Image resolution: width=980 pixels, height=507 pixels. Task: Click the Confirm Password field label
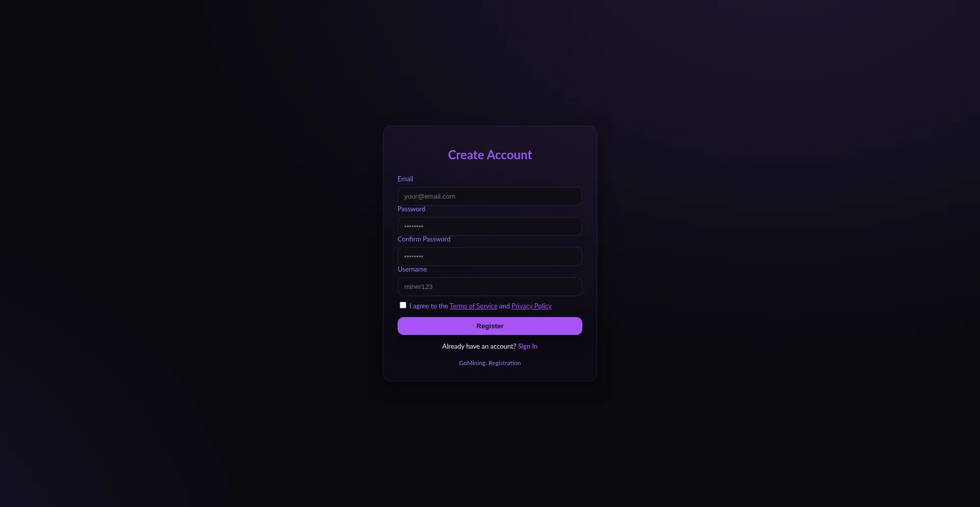(424, 239)
